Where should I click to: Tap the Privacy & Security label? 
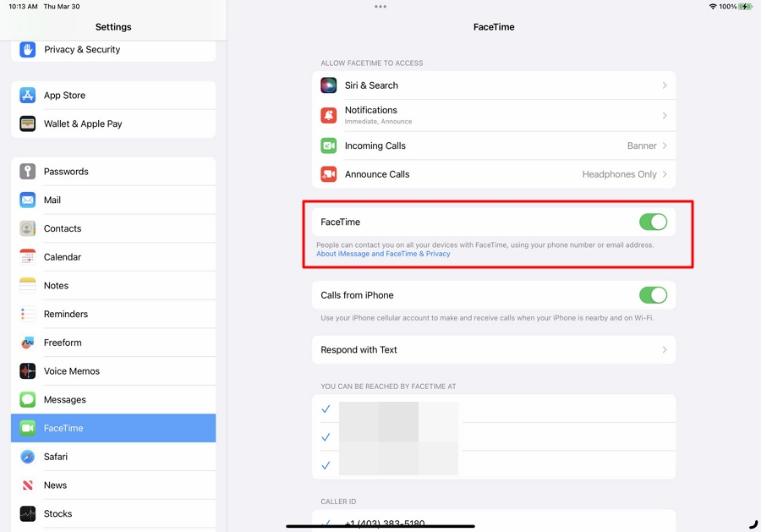82,50
